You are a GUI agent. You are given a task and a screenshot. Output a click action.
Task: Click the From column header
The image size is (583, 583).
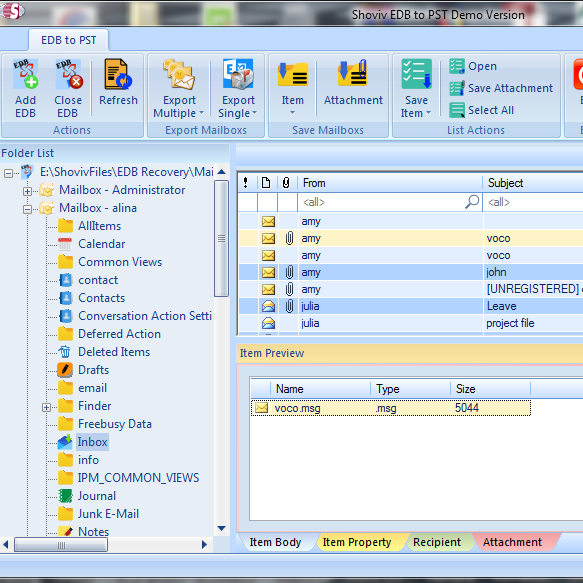[390, 183]
